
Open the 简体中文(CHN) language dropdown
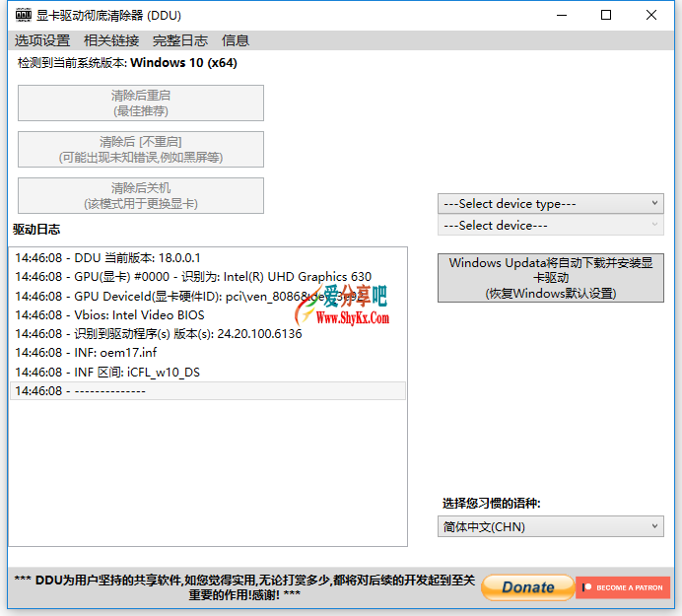coord(551,527)
